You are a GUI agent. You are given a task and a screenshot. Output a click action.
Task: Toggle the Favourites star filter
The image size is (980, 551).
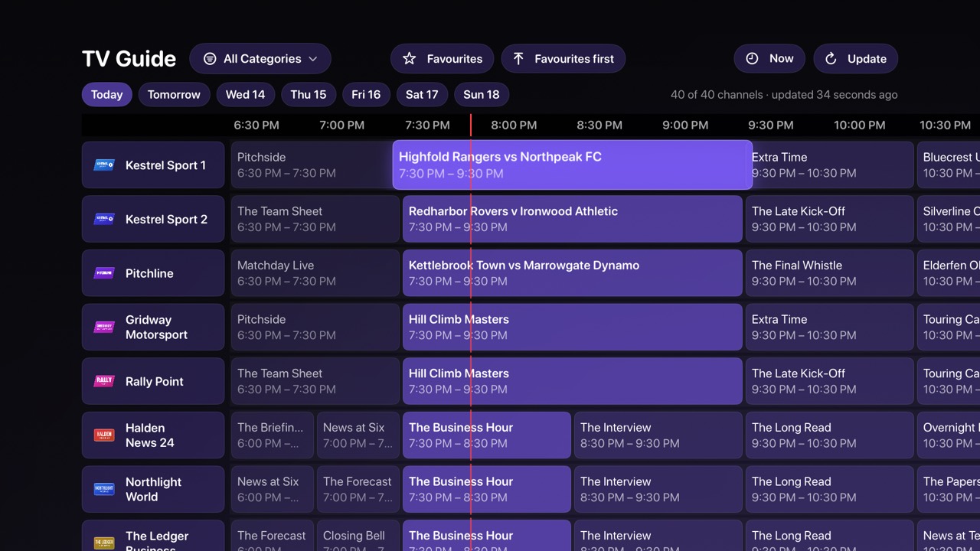tap(442, 59)
